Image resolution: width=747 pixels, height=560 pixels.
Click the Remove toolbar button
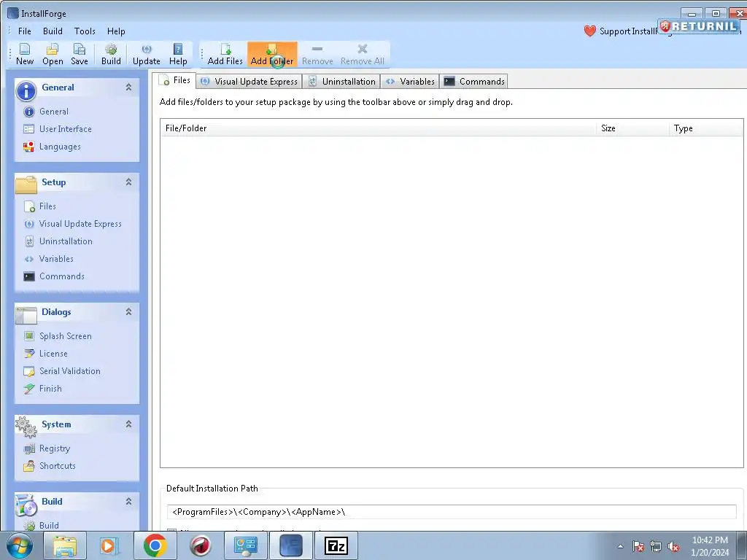(x=317, y=54)
